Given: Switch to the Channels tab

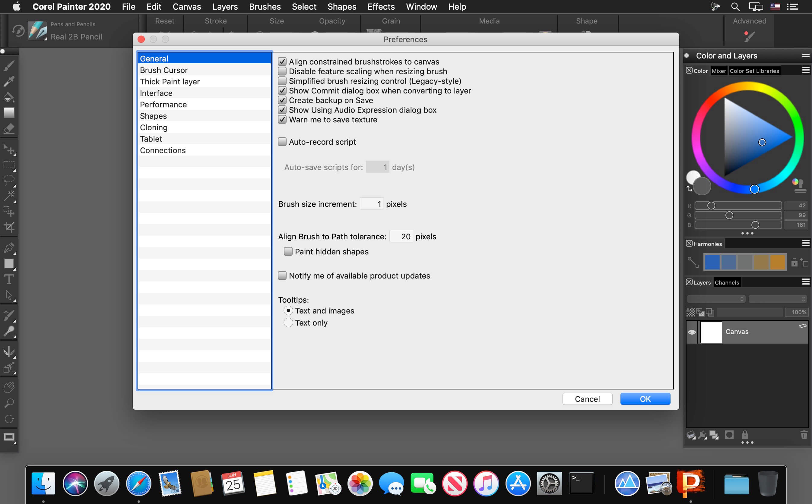Looking at the screenshot, I should 727,283.
